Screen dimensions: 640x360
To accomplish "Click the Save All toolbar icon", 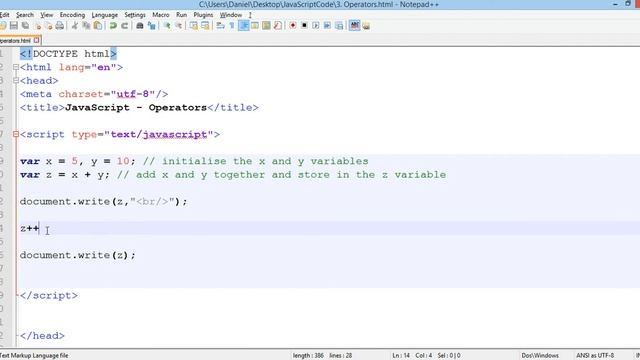I will pyautogui.click(x=25, y=26).
